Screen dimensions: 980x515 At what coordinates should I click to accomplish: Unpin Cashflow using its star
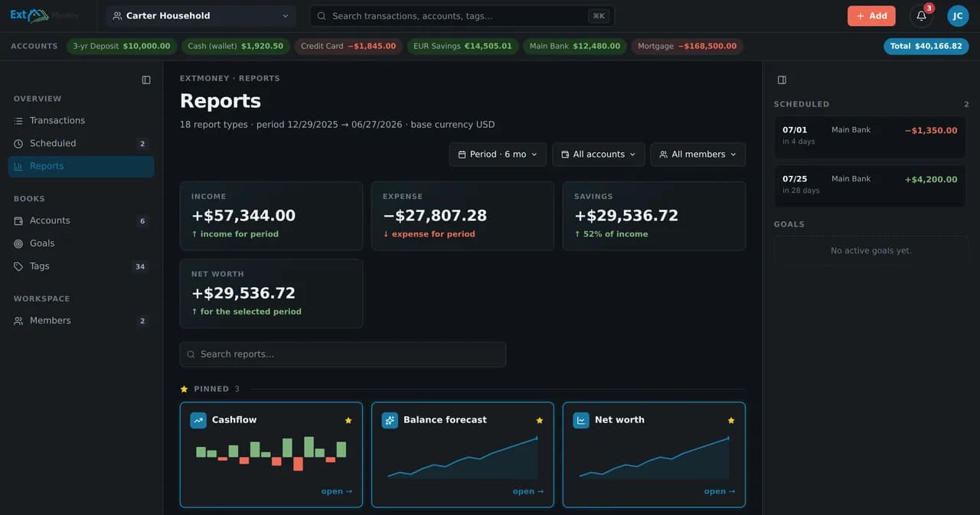348,420
